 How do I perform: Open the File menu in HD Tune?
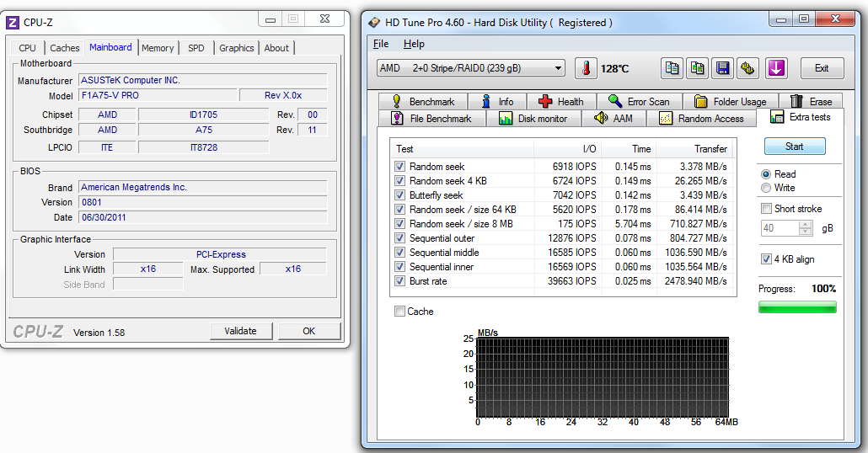point(381,44)
